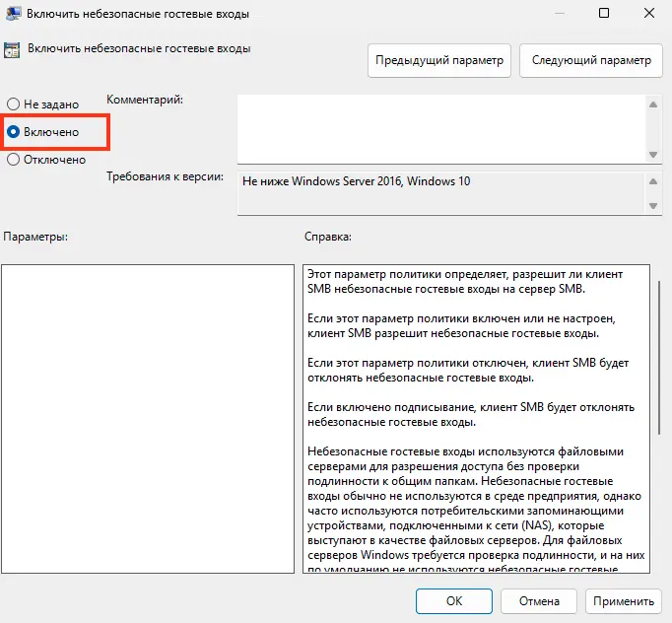The height and width of the screenshot is (623, 672).
Task: Click the policy setting icon beside heading
Action: tap(12, 50)
